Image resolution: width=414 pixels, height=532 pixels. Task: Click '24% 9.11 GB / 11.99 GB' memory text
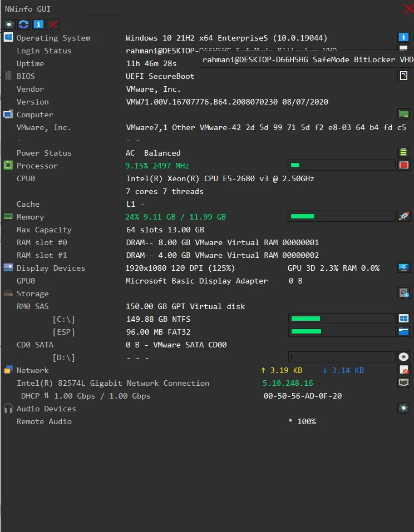(x=176, y=217)
